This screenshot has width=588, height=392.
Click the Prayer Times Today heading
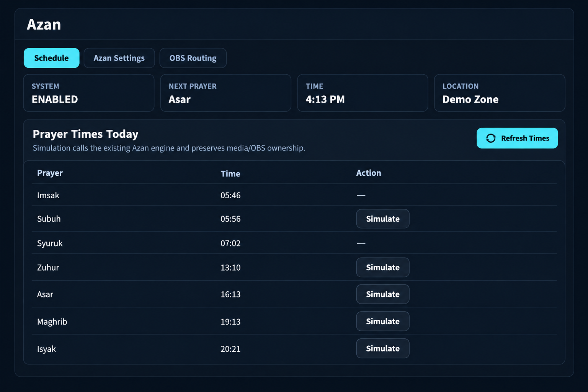click(x=85, y=134)
